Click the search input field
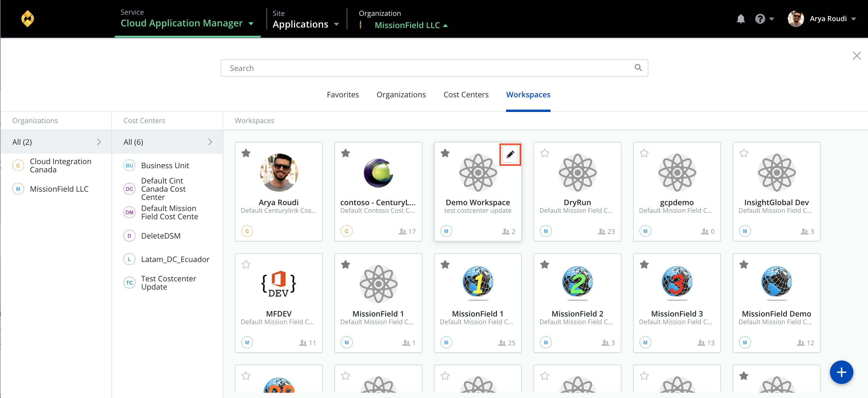Screen dimensions: 868x398 (434, 68)
